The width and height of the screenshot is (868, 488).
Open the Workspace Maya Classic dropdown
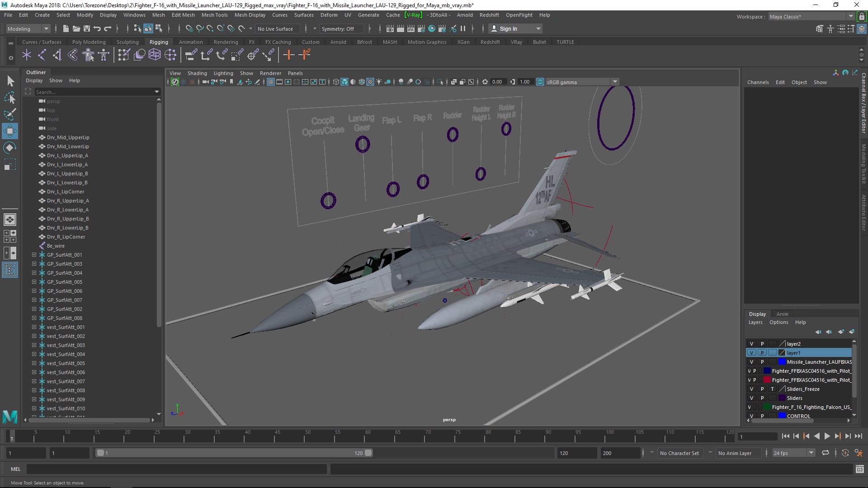(811, 17)
